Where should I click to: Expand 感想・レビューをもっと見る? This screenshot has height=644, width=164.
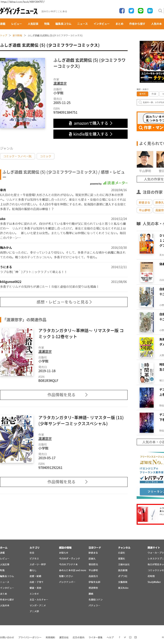[64, 302]
